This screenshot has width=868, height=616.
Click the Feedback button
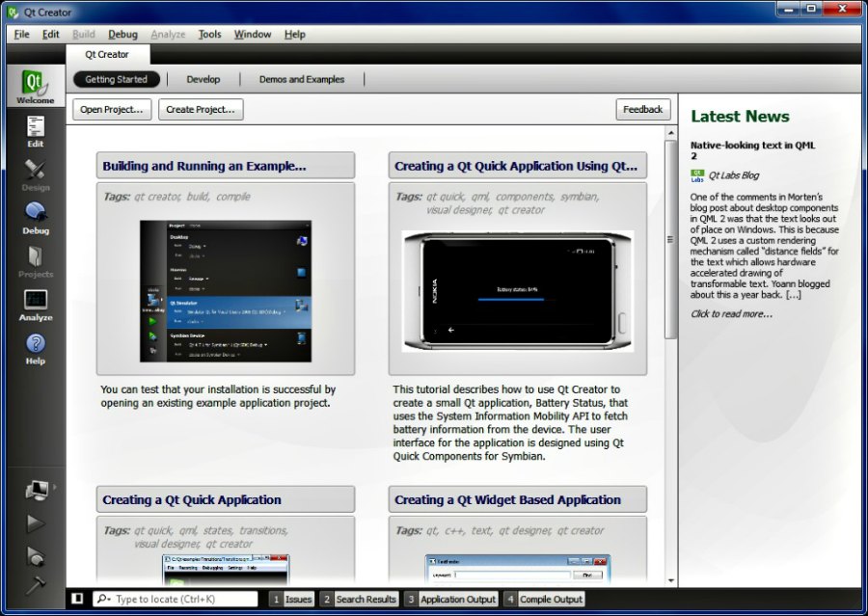642,109
